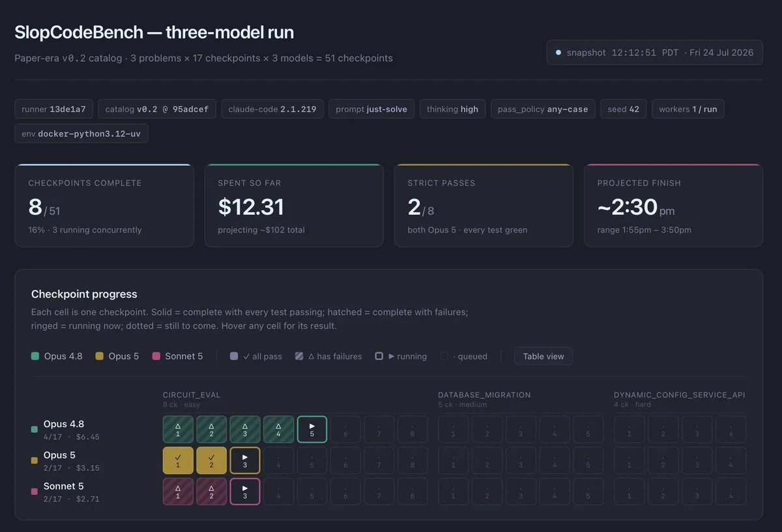Select the Sonnet 5 row label
The width and height of the screenshot is (782, 532).
click(63, 492)
